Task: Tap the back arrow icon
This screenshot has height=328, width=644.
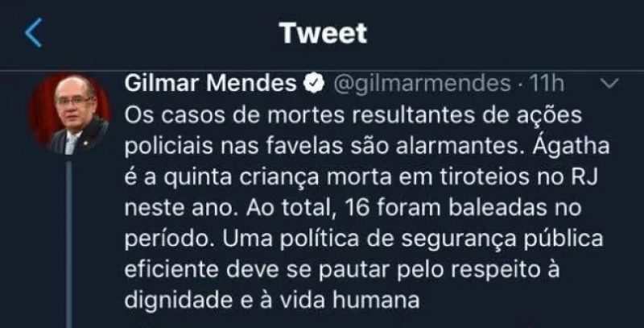Action: pos(33,33)
